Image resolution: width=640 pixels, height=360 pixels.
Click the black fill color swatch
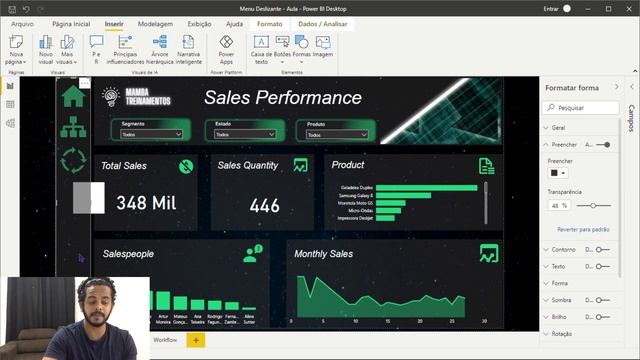(x=554, y=173)
